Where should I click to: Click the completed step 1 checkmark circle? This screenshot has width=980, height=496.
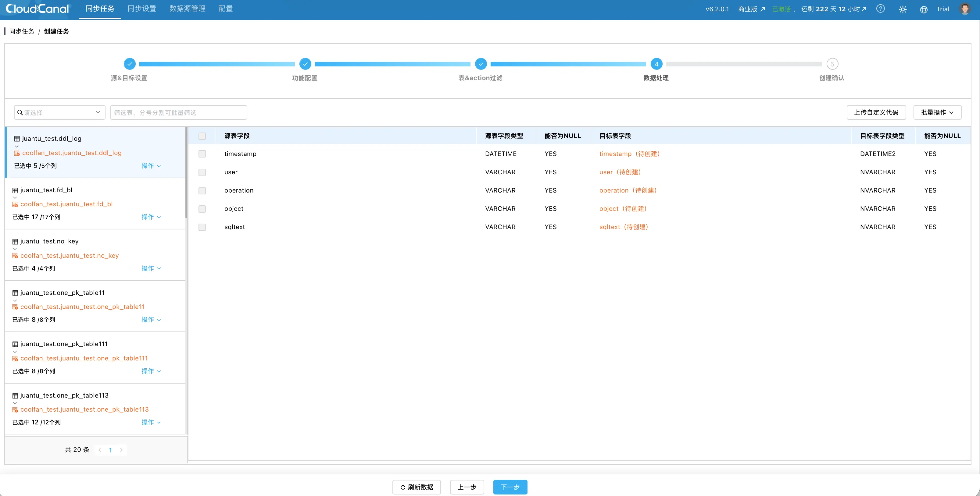129,64
